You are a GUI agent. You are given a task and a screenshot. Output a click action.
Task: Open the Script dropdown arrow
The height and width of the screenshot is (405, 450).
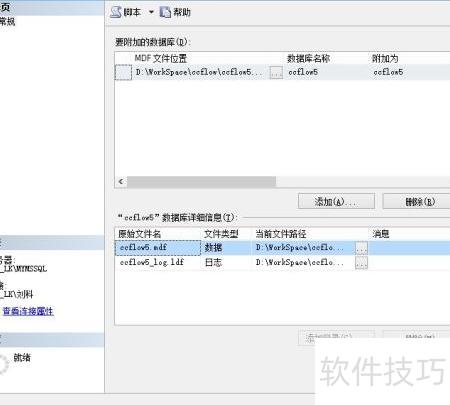click(151, 12)
